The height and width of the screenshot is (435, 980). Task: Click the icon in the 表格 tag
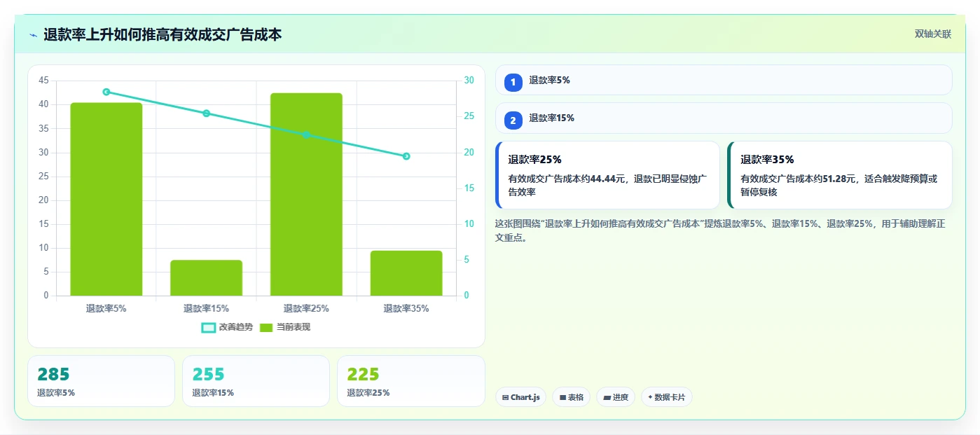[x=563, y=398]
